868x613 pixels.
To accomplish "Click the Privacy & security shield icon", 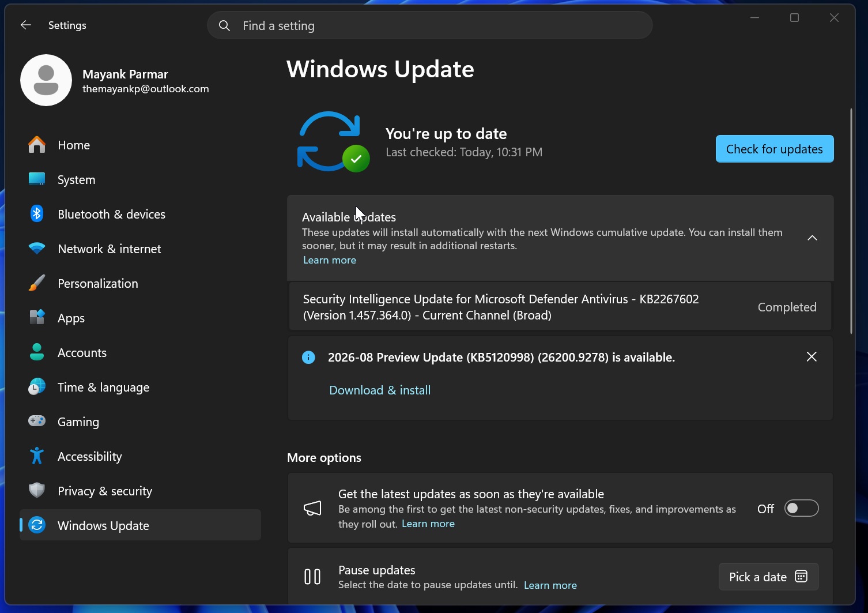I will pos(37,491).
